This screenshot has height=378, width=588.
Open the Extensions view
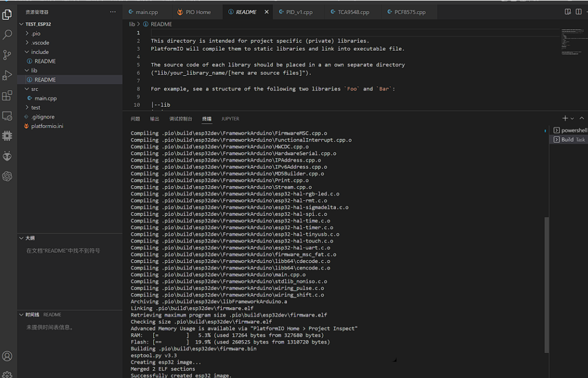pos(8,96)
